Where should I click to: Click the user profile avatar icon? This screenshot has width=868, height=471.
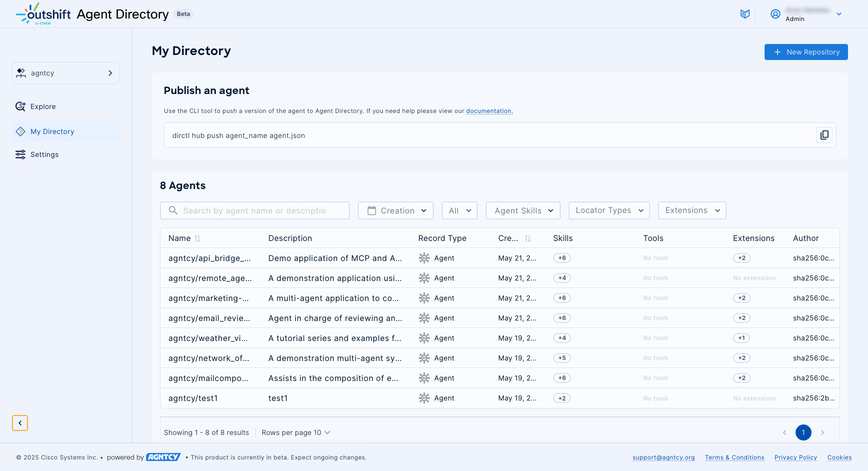click(x=775, y=14)
